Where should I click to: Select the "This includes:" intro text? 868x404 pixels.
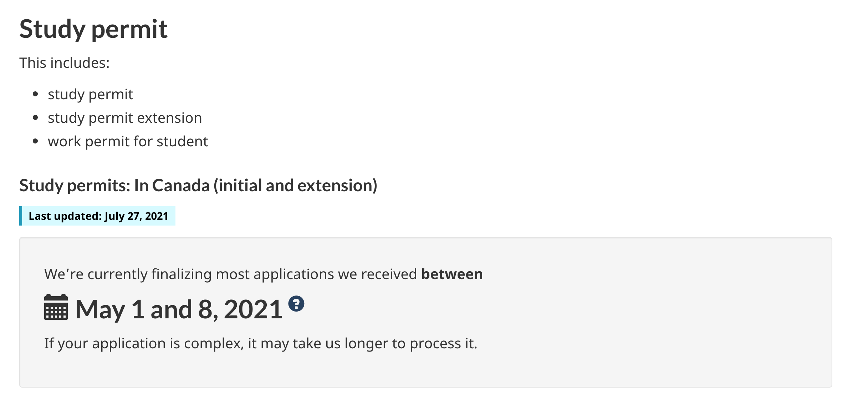click(x=65, y=63)
